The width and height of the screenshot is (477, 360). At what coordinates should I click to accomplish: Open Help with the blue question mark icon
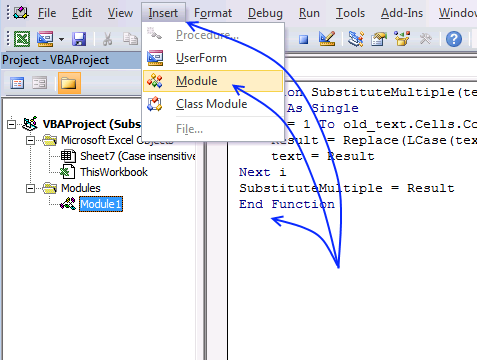[454, 39]
